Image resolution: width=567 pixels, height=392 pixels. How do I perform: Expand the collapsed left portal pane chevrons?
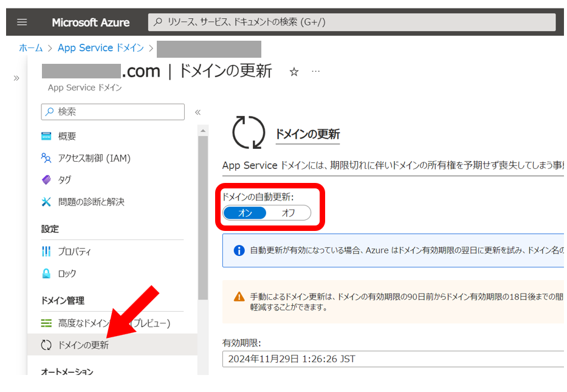(16, 78)
